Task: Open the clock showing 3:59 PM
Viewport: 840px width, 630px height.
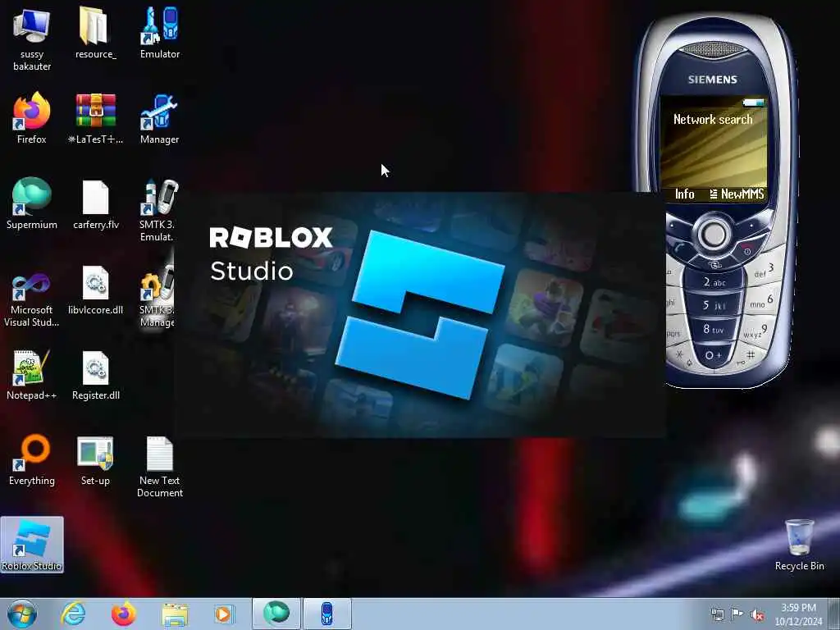Action: [798, 614]
